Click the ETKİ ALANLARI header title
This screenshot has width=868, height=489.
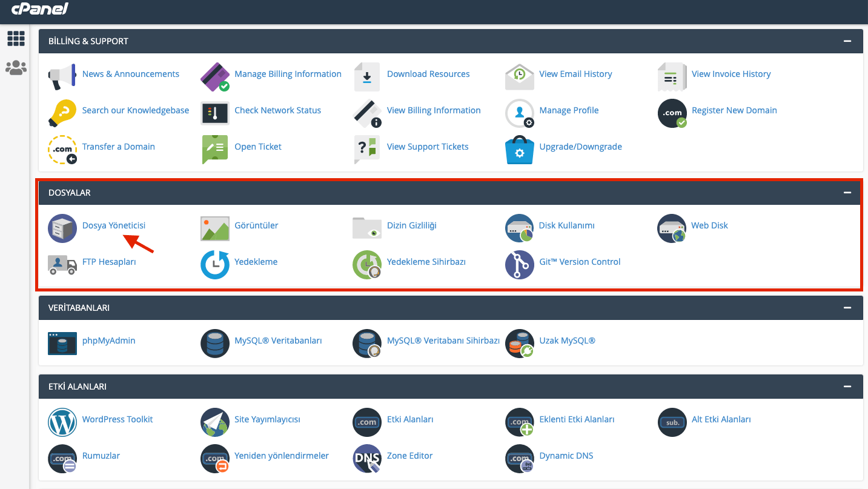coord(78,387)
